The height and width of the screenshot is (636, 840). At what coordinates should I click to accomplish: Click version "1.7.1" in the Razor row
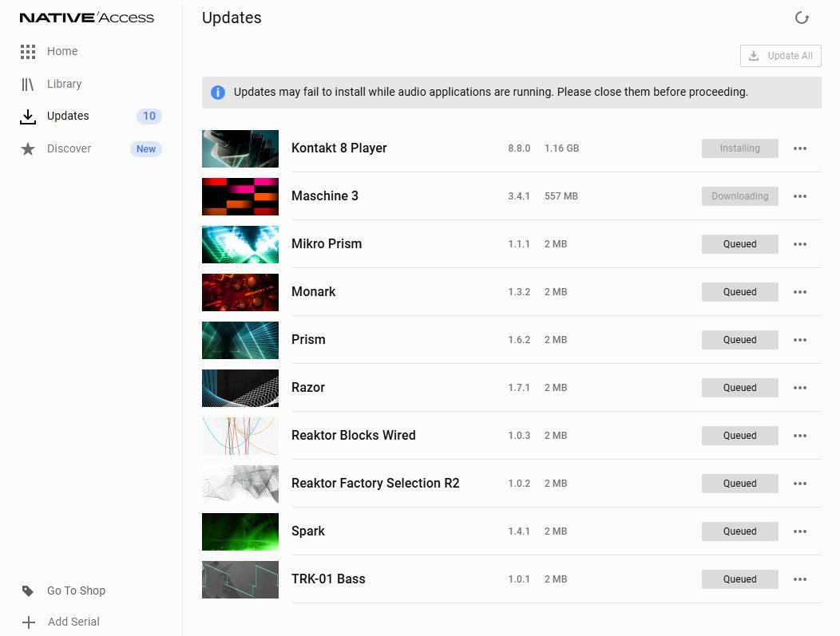point(518,388)
